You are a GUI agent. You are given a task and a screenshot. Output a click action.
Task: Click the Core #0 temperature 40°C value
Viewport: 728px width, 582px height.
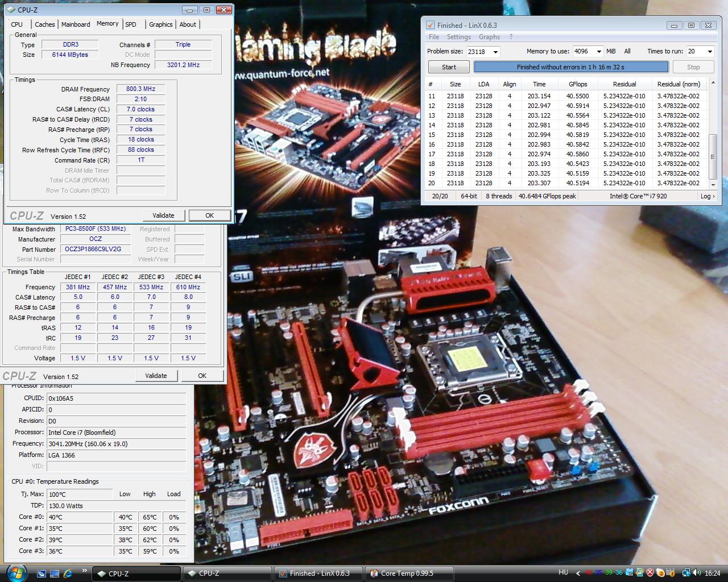[80, 517]
